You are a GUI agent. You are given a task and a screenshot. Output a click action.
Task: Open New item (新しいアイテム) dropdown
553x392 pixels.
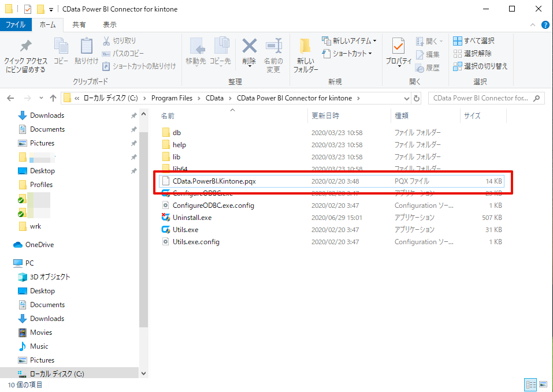pos(349,41)
